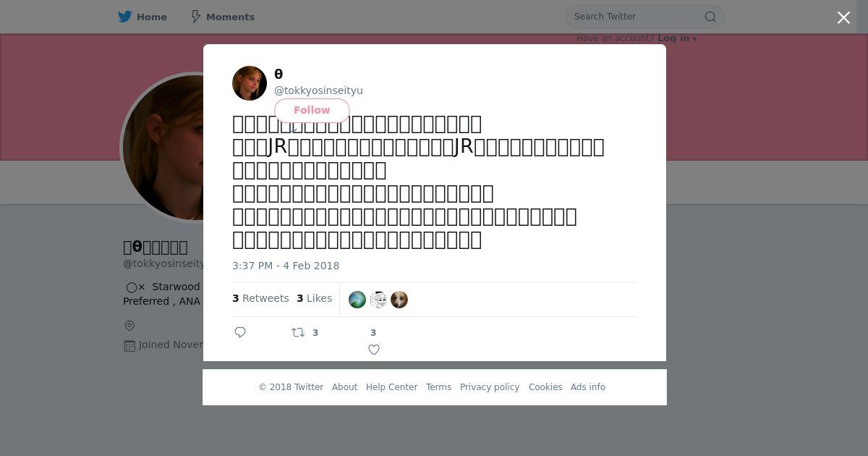
Task: Focus the Search Twitter field
Action: coord(637,17)
